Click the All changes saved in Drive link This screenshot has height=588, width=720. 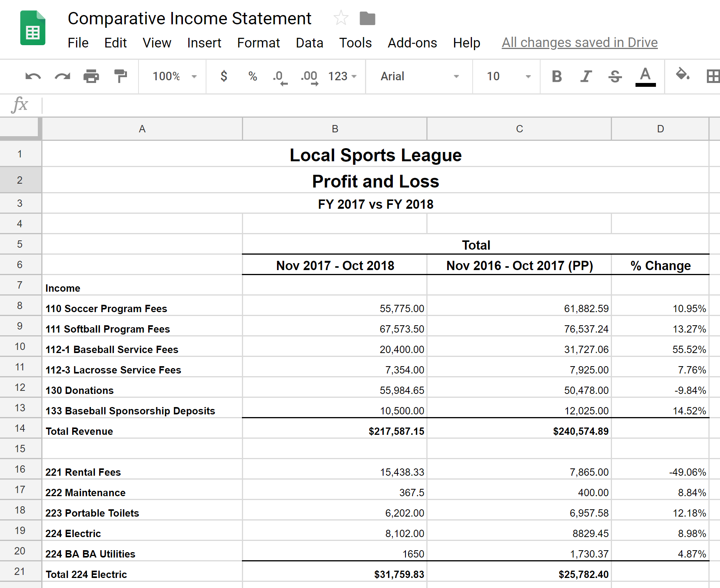(x=579, y=43)
